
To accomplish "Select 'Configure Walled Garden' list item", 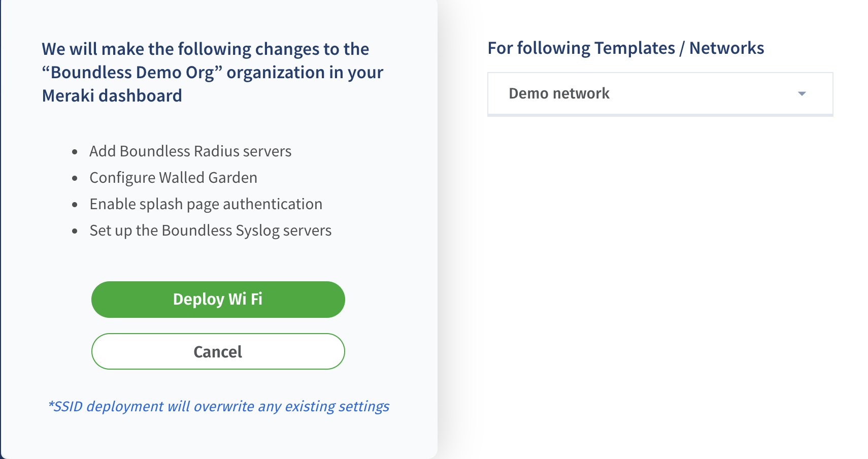I will pyautogui.click(x=173, y=178).
